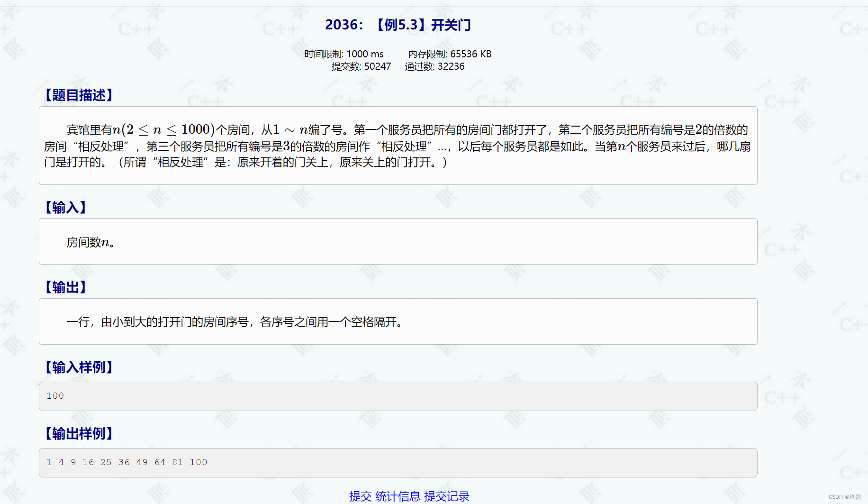
Task: Click the 【输入】 heading
Action: pyautogui.click(x=65, y=207)
